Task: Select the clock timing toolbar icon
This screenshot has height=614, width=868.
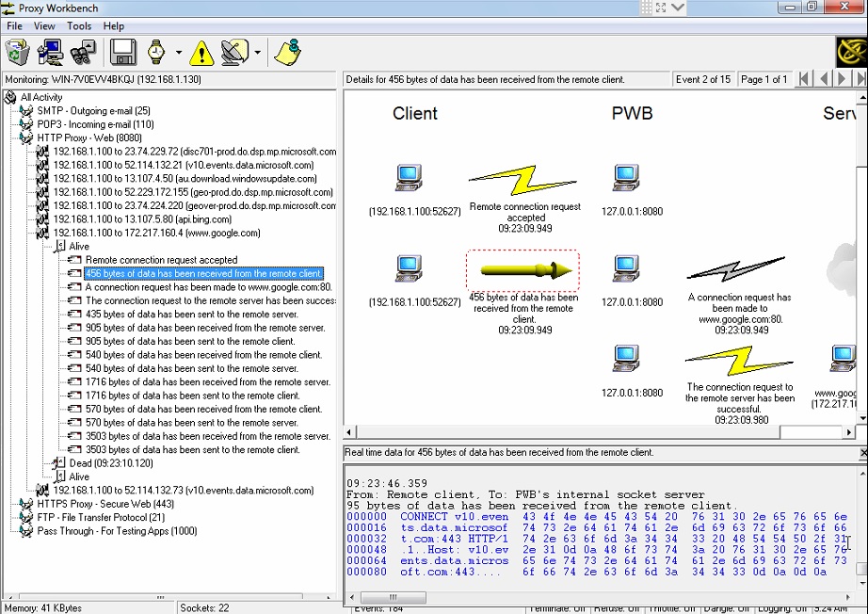Action: point(155,52)
